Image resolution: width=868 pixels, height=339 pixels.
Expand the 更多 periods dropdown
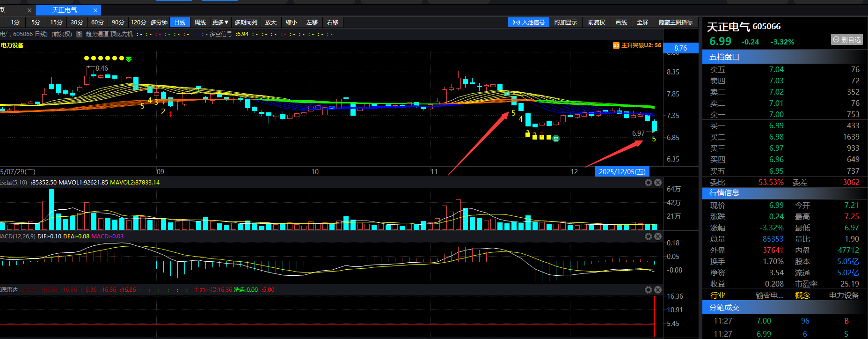tap(220, 22)
